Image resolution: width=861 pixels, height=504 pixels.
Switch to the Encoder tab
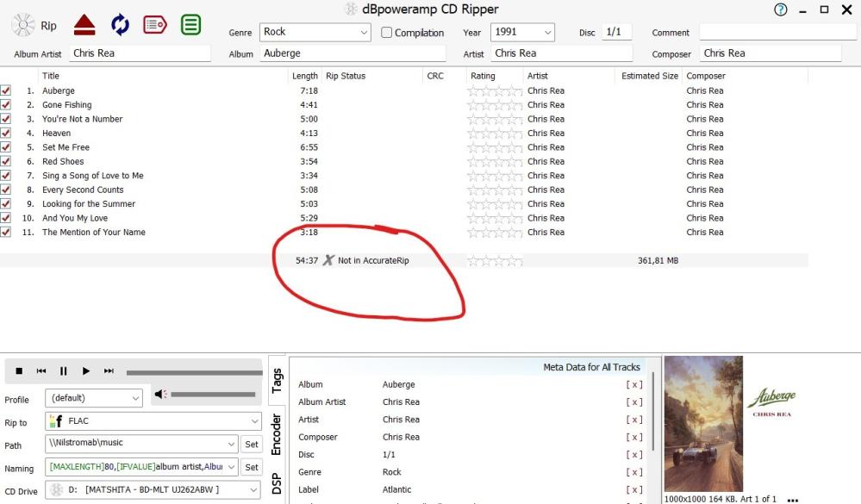(277, 434)
